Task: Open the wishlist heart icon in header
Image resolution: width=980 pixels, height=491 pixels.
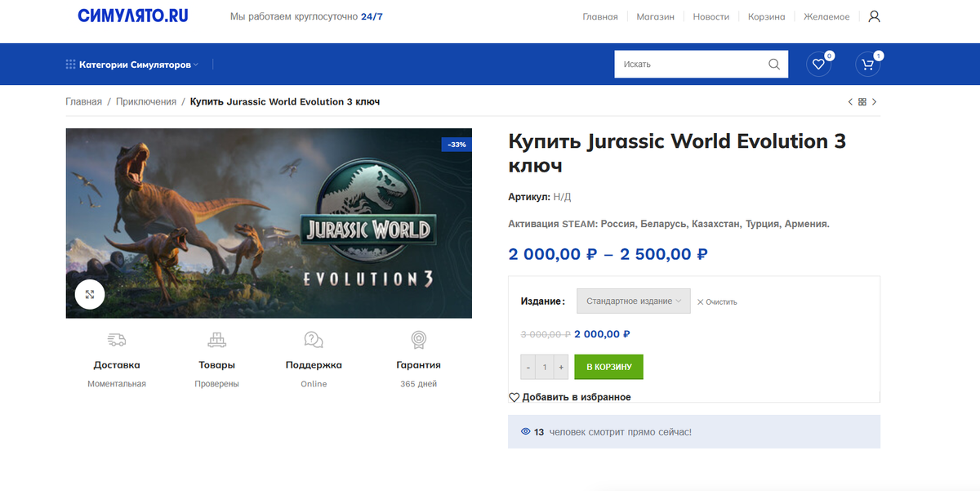Action: coord(818,65)
